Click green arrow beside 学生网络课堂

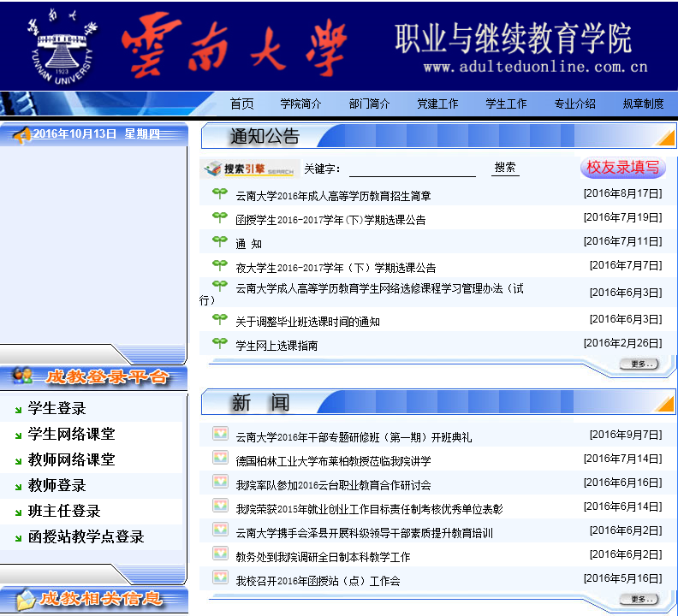click(x=19, y=435)
